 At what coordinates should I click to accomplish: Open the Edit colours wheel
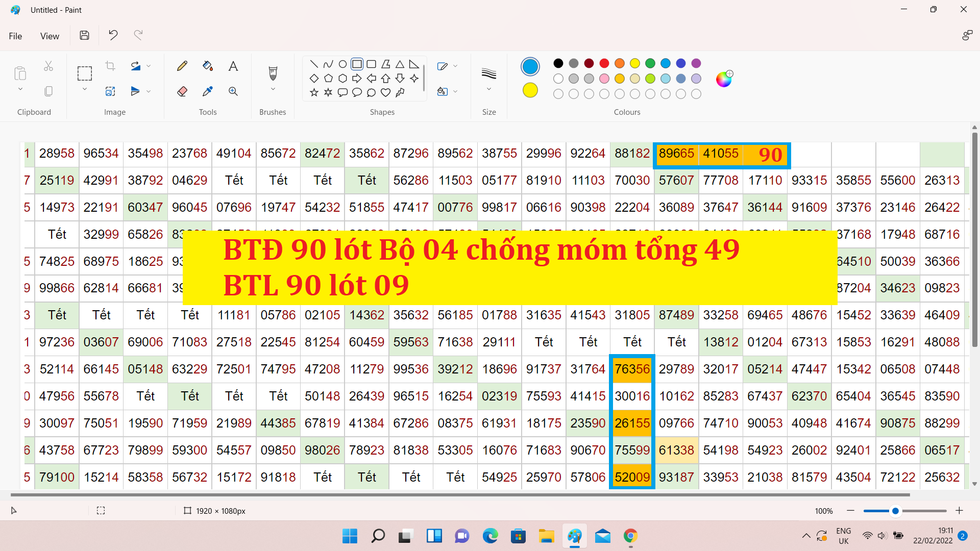pyautogui.click(x=724, y=79)
